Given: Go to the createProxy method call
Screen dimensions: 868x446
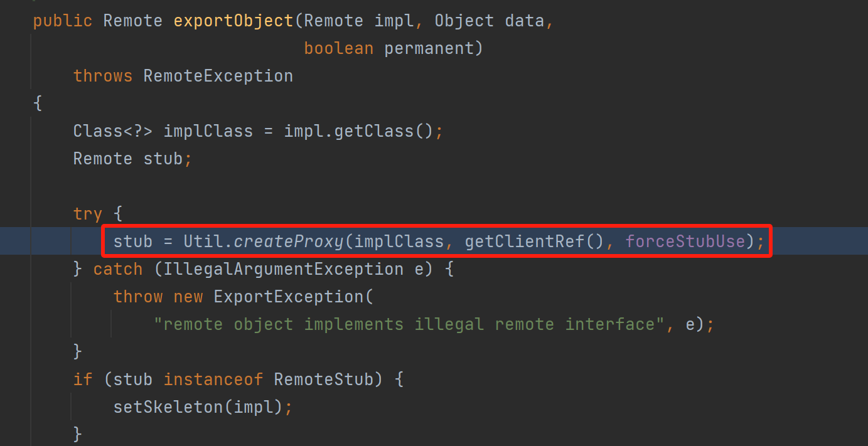Looking at the screenshot, I should 288,242.
